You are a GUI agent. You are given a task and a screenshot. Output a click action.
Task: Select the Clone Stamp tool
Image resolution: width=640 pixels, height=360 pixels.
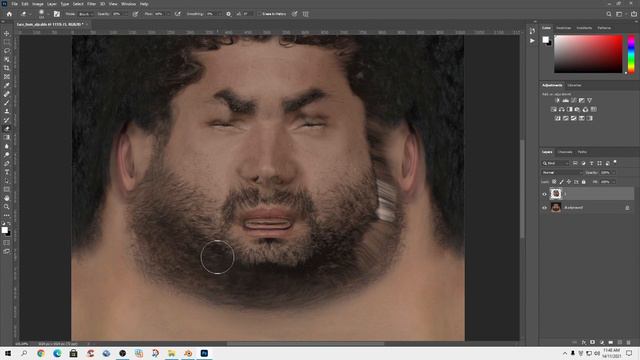click(7, 111)
